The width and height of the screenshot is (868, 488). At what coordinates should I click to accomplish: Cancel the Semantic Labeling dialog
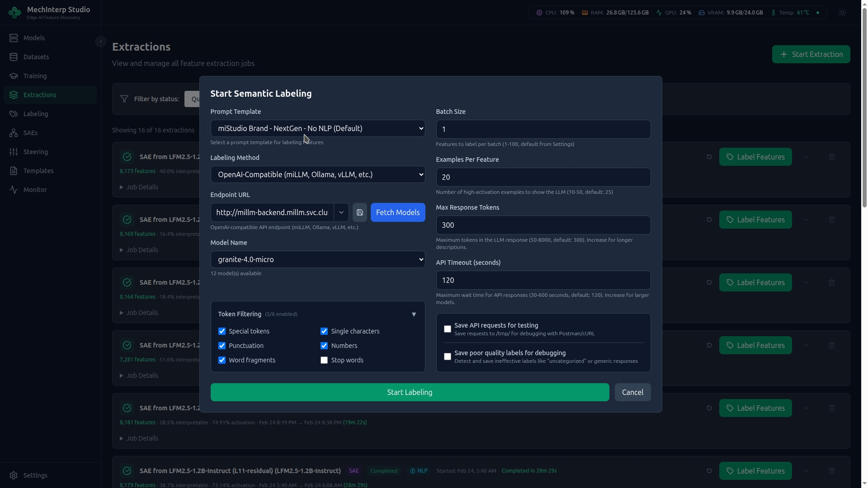click(x=632, y=392)
